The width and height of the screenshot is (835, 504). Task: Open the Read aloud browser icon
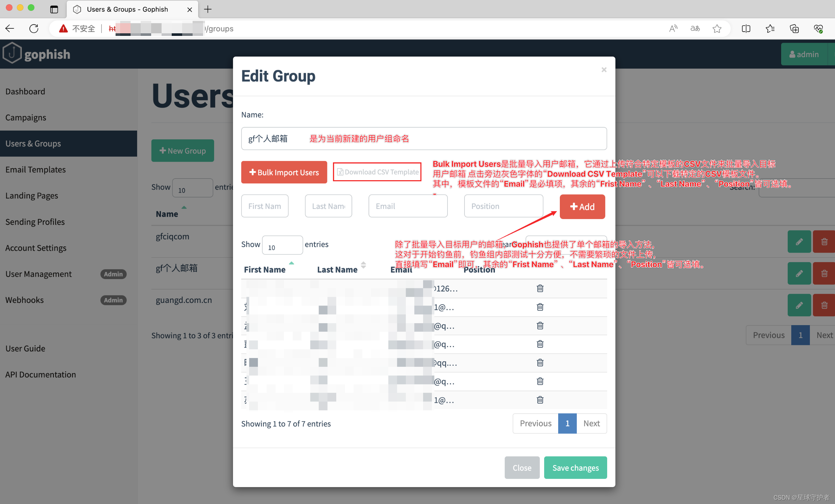[673, 28]
